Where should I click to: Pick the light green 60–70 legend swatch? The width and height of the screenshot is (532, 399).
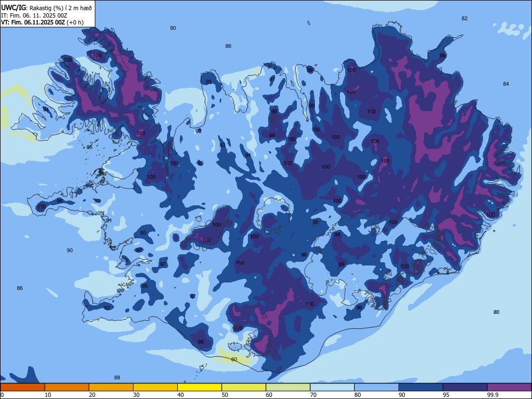tap(288, 387)
